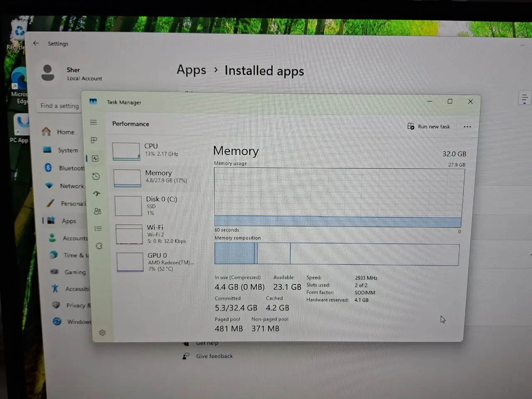Open Users icon in Task Manager sidebar
The image size is (532, 399).
[x=98, y=211]
